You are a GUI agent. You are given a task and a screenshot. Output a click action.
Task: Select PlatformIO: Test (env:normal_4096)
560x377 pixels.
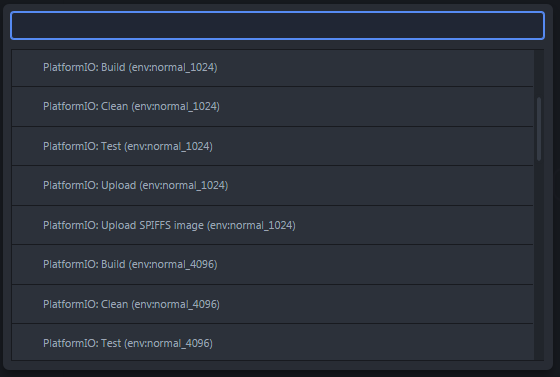point(272,343)
